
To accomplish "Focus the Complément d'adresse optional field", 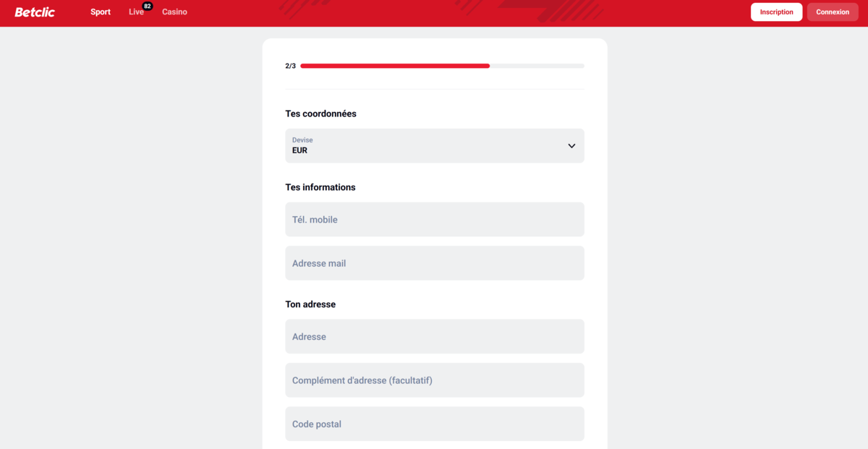I will point(434,380).
